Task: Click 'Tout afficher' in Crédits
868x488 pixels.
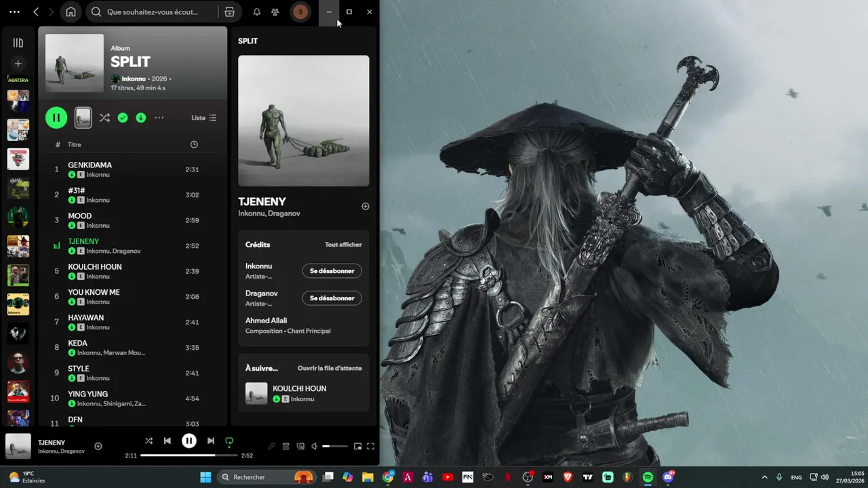Action: 343,245
